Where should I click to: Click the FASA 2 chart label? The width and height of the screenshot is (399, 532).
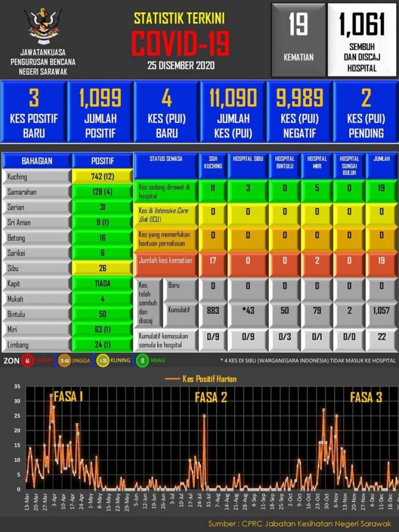coord(211,397)
